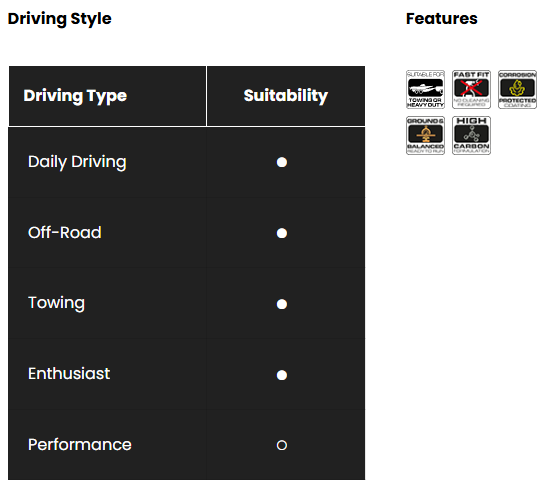Click the Off-Road suitability dot
Image resolution: width=543 pixels, height=488 pixels.
pos(282,233)
